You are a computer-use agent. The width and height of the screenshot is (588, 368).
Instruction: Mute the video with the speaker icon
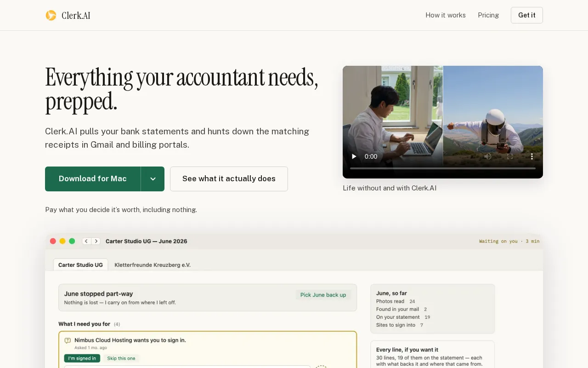pos(488,156)
